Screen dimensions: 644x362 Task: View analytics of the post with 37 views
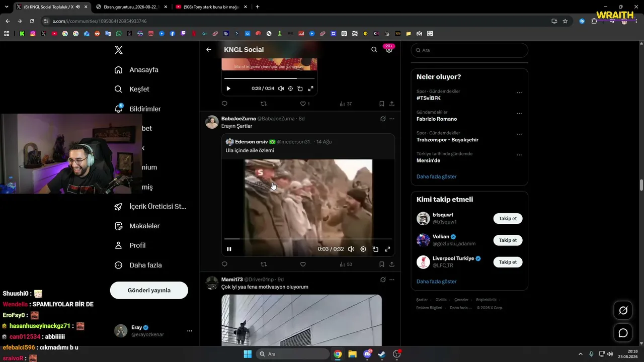[346, 104]
